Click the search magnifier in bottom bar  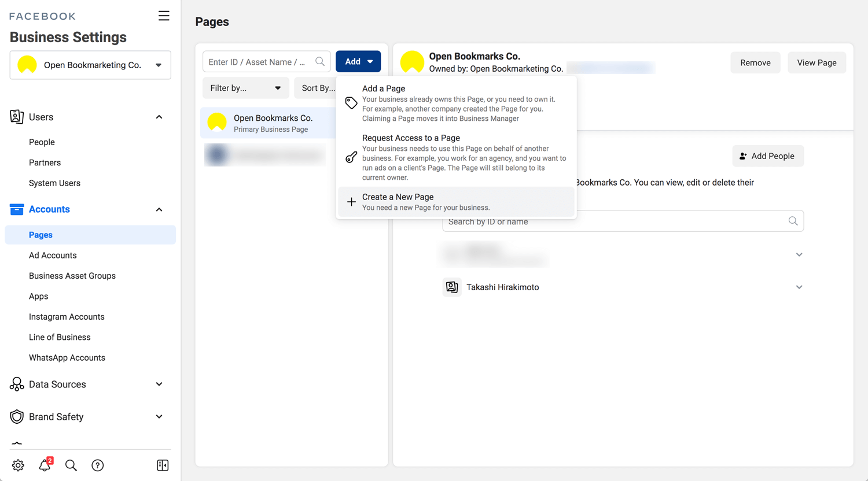71,465
